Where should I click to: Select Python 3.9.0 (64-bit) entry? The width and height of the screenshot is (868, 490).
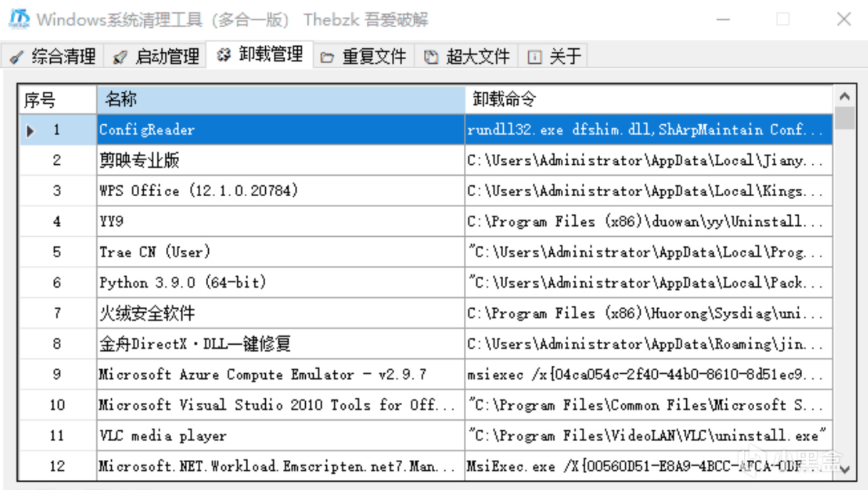click(281, 282)
